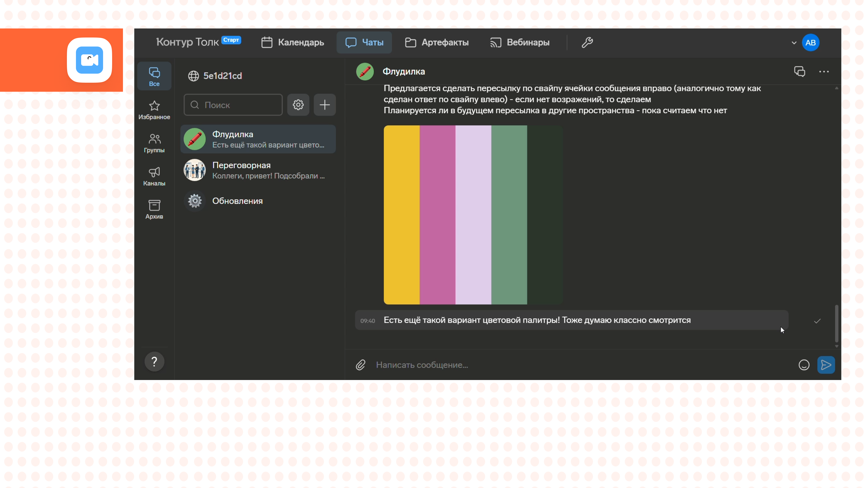Show only Каналы in sidebar
Viewport: 868px width, 488px height.
tap(154, 176)
